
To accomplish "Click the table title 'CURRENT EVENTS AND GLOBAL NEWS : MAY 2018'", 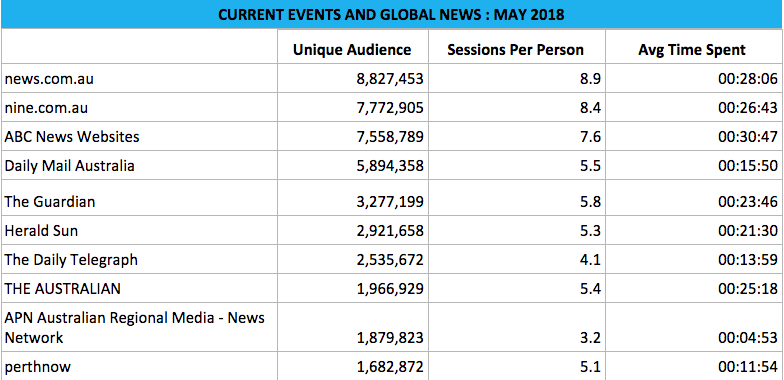I will click(391, 14).
